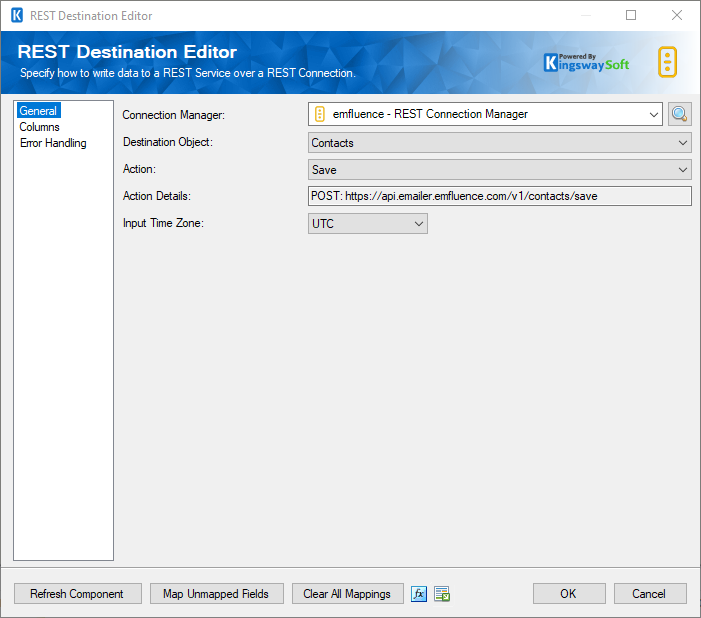Click Clear All Mappings button
Viewport: 701px width, 618px height.
[x=348, y=594]
